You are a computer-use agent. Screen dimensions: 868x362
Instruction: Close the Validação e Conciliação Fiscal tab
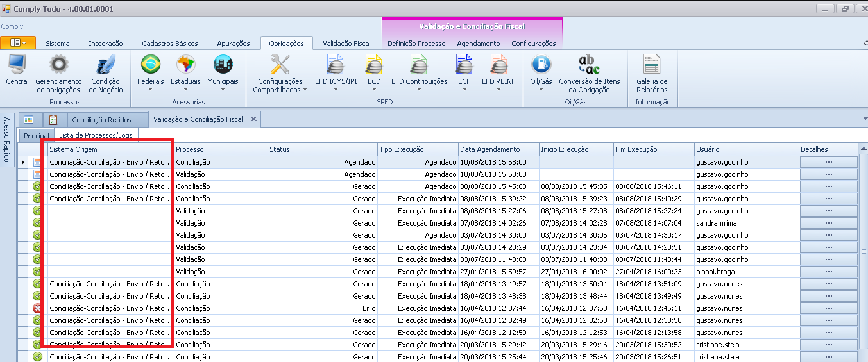(x=253, y=119)
